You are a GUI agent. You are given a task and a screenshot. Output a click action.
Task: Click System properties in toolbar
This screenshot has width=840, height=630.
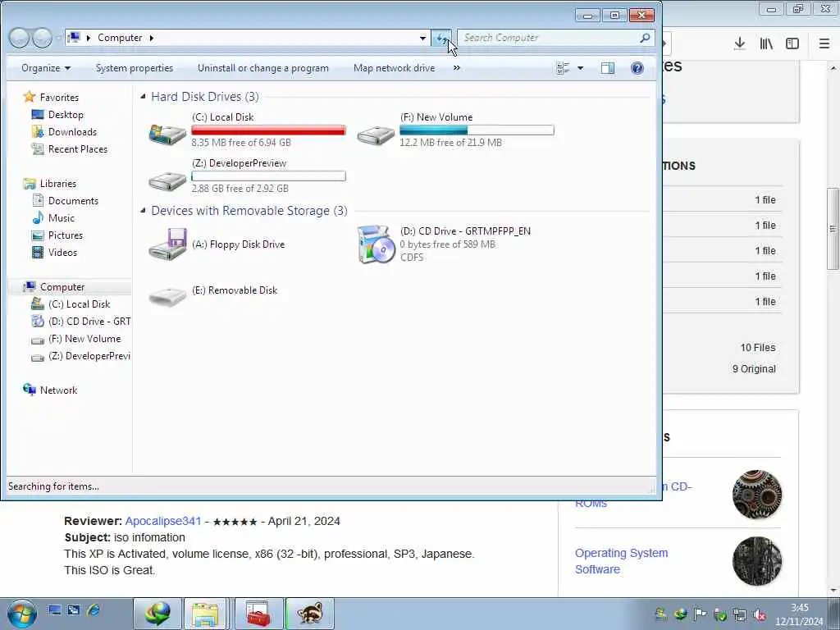[135, 68]
